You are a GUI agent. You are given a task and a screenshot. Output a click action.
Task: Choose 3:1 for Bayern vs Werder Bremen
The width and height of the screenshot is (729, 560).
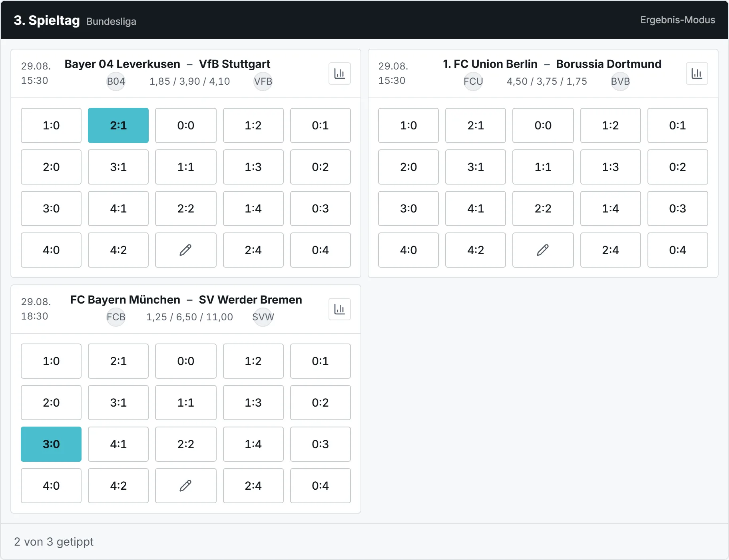click(118, 403)
